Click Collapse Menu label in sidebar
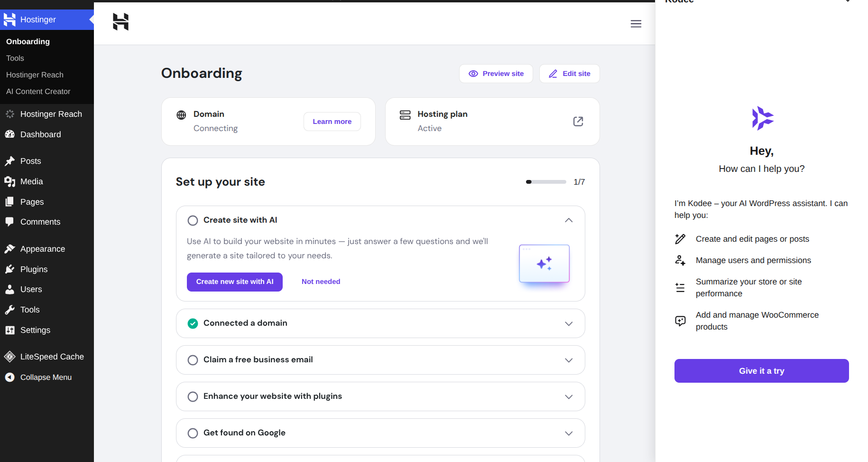This screenshot has width=868, height=462. click(x=46, y=377)
